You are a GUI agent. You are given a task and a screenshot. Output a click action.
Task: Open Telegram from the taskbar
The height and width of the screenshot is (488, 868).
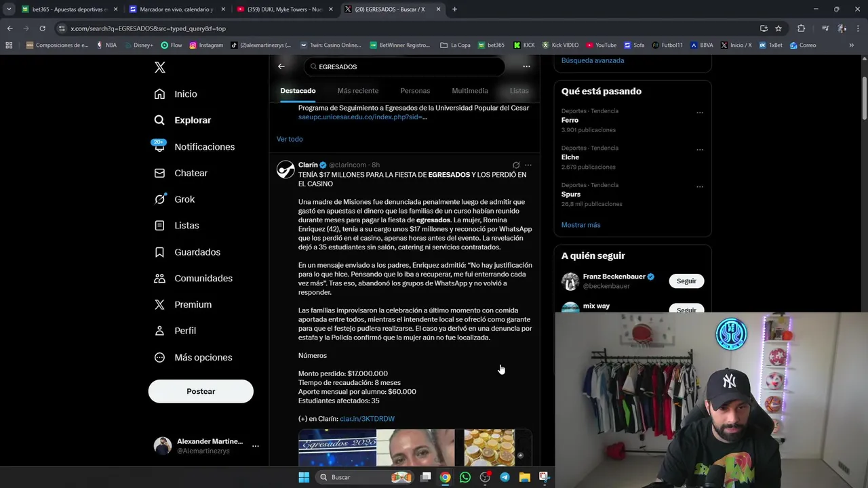point(505,477)
